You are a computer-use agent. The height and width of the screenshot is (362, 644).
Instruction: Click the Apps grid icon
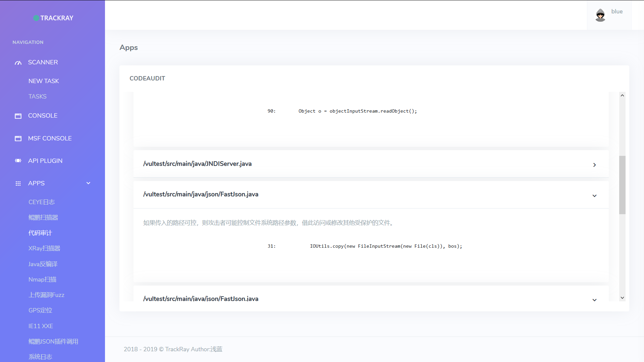coord(18,183)
